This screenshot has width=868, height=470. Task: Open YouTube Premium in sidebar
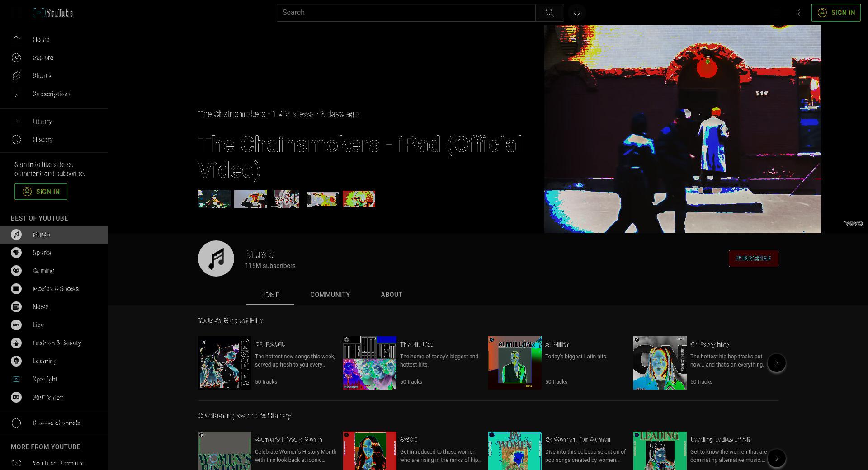click(x=54, y=463)
